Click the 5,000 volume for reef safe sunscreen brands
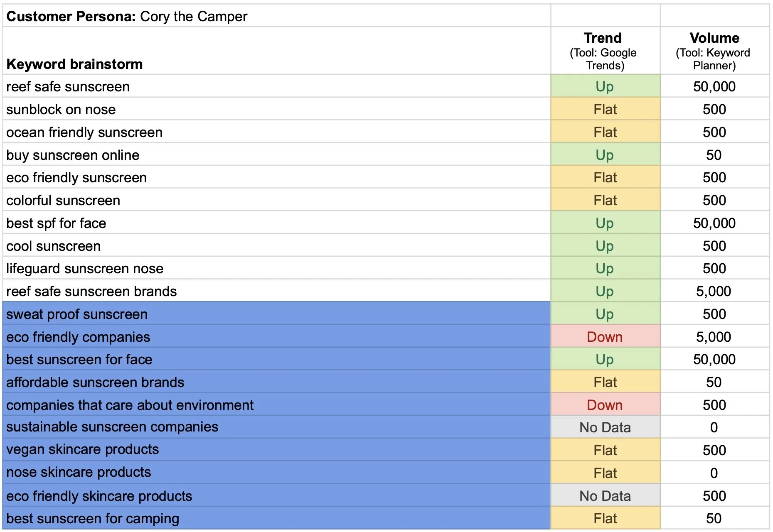 point(715,291)
